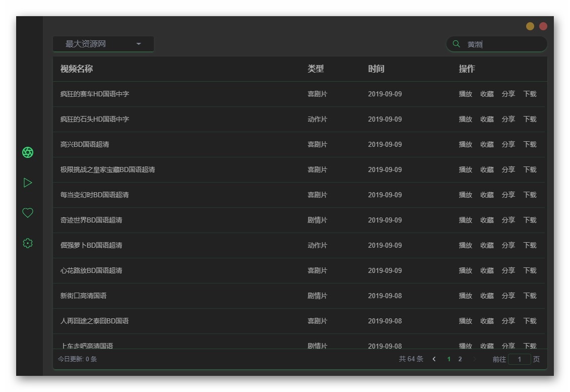Click the 前往 page number input

pyautogui.click(x=519, y=359)
